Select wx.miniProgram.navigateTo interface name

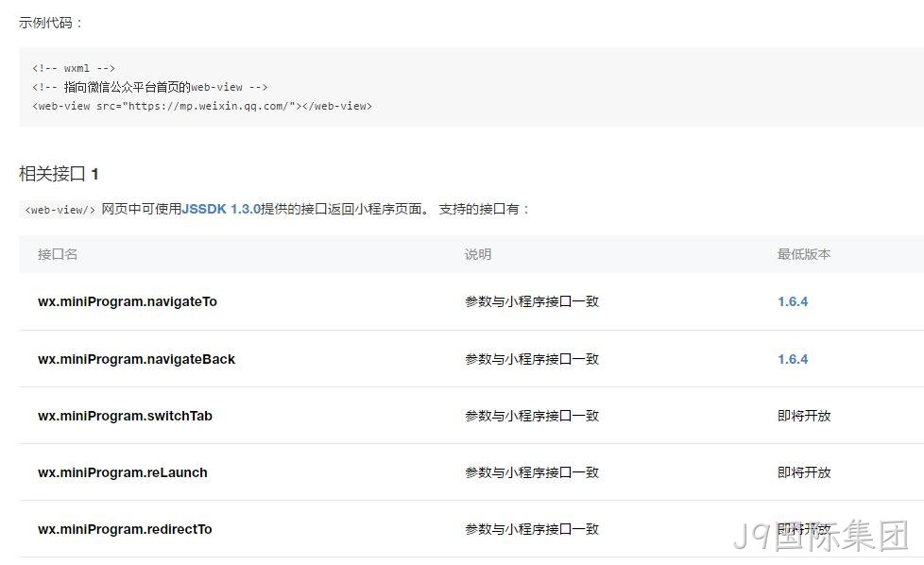point(128,301)
